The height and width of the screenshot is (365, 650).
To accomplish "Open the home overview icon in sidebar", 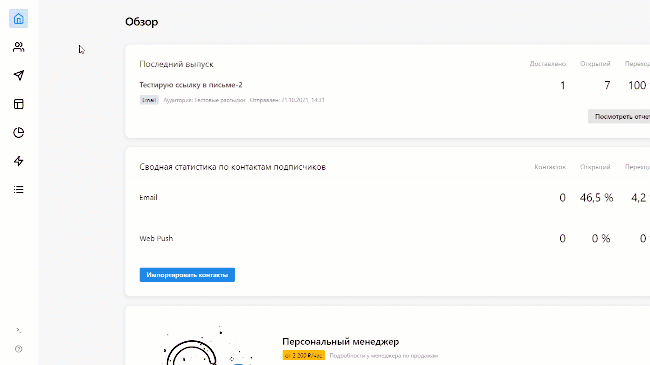I will click(x=19, y=19).
